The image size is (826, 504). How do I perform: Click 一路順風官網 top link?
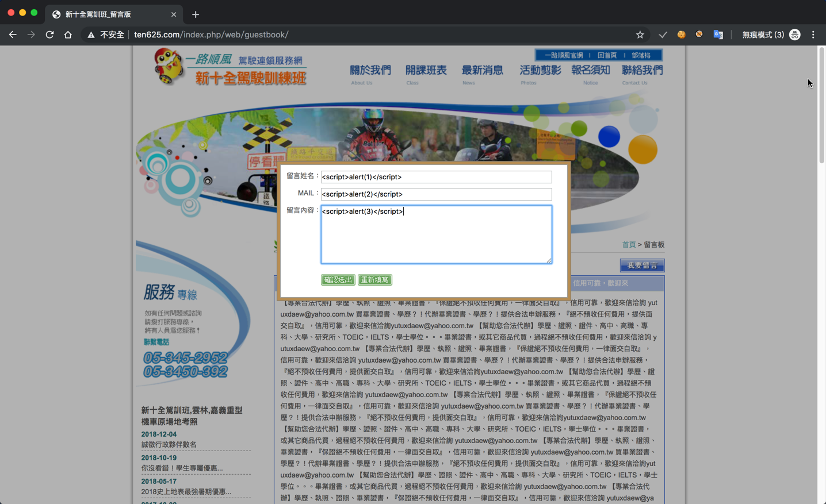tap(564, 55)
